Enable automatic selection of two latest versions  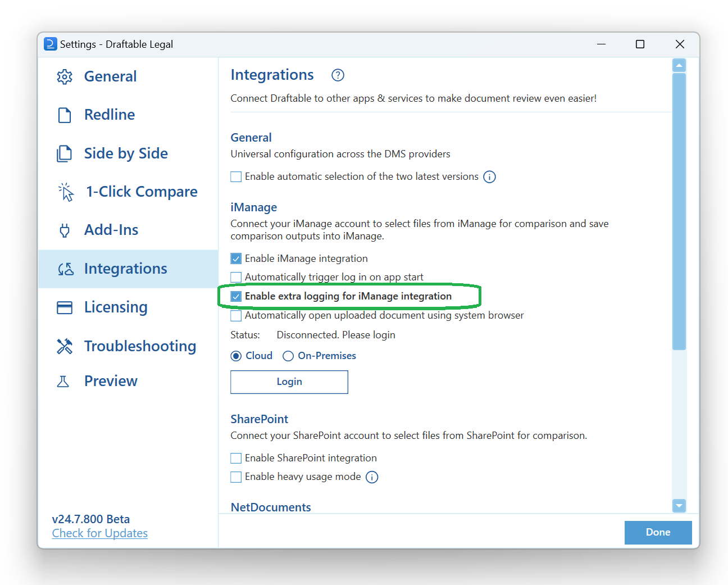coord(236,176)
